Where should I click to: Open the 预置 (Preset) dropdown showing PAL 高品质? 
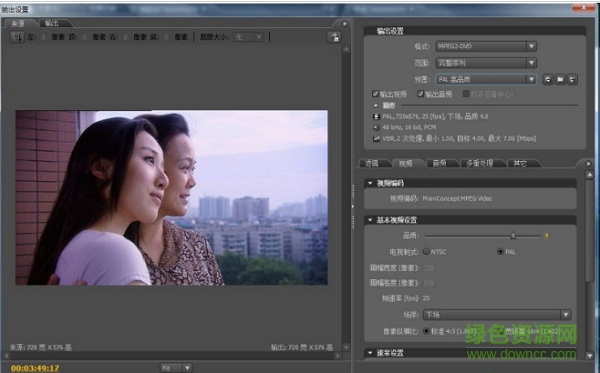pos(486,79)
